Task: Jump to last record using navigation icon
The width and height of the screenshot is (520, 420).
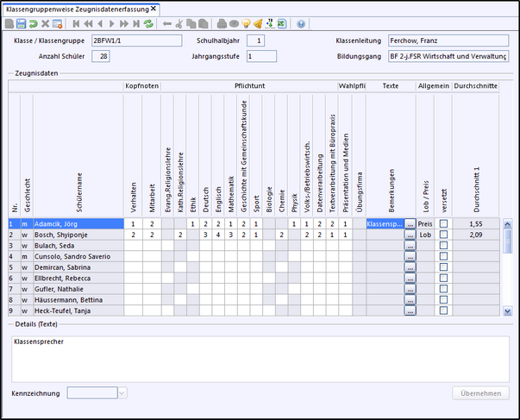Action: pyautogui.click(x=137, y=24)
